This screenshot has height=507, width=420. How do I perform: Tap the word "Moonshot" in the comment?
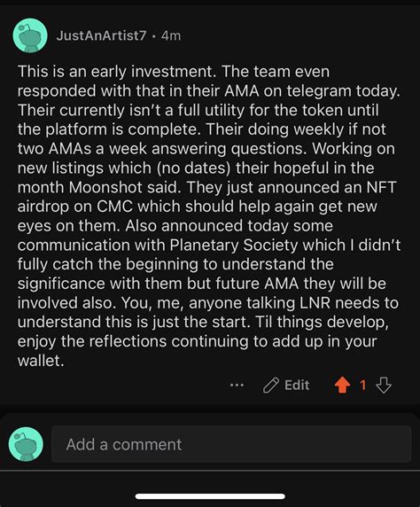(105, 187)
